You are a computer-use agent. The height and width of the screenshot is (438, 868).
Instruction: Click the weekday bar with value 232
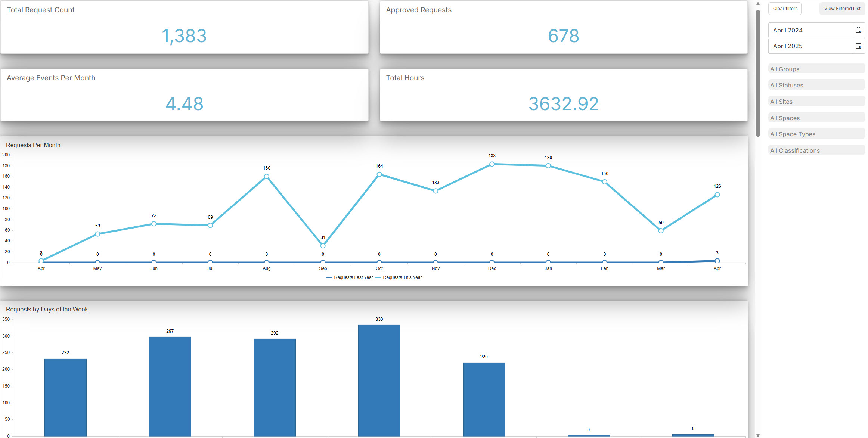coord(65,397)
